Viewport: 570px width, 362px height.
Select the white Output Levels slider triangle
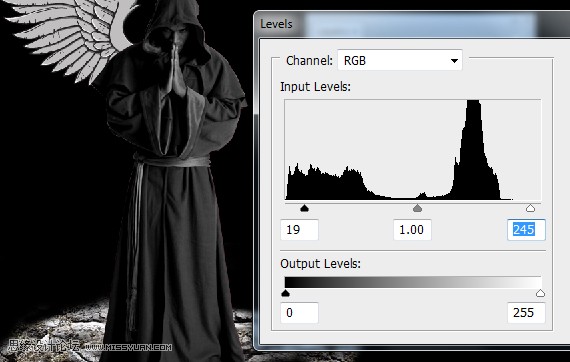(x=541, y=293)
